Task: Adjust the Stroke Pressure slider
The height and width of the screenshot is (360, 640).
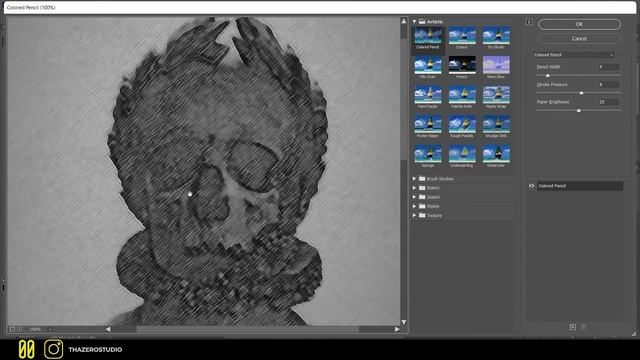Action: (581, 93)
